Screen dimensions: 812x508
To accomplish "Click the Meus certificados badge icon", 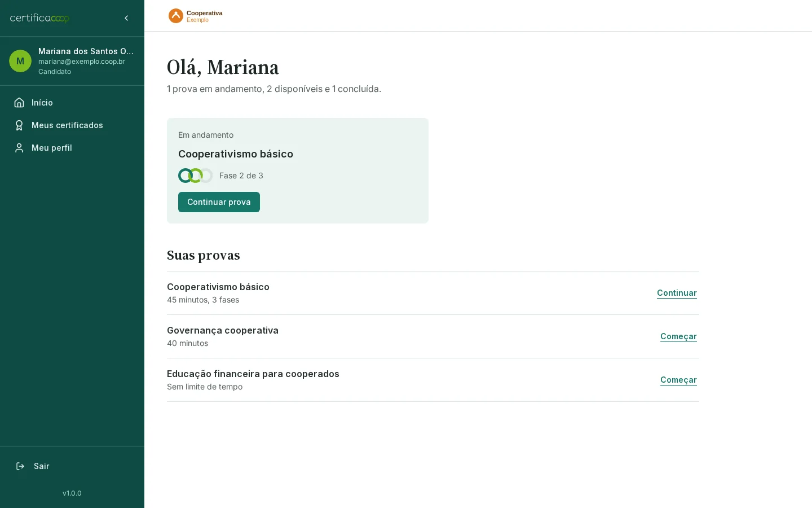I will 19,125.
